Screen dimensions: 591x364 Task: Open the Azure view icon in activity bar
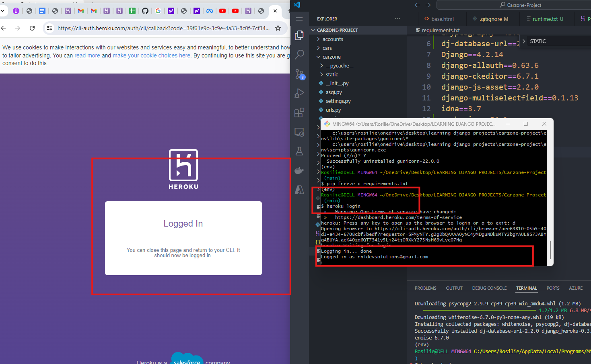(299, 190)
